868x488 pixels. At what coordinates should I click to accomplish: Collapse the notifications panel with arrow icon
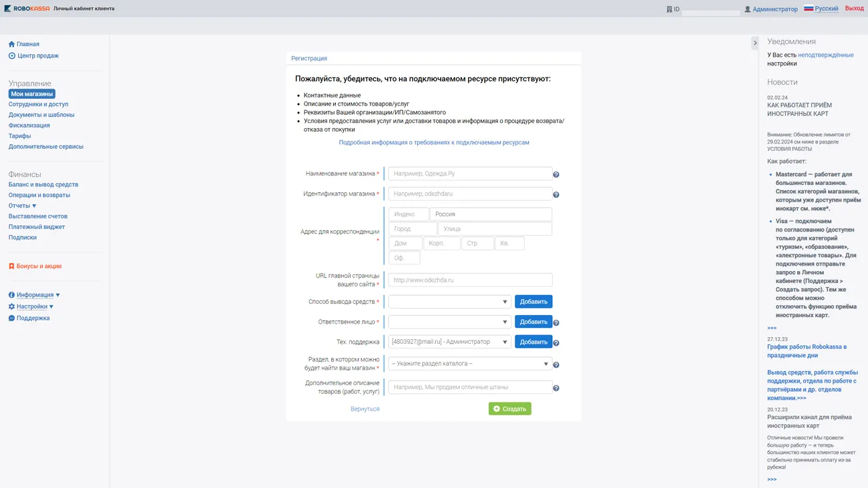755,43
